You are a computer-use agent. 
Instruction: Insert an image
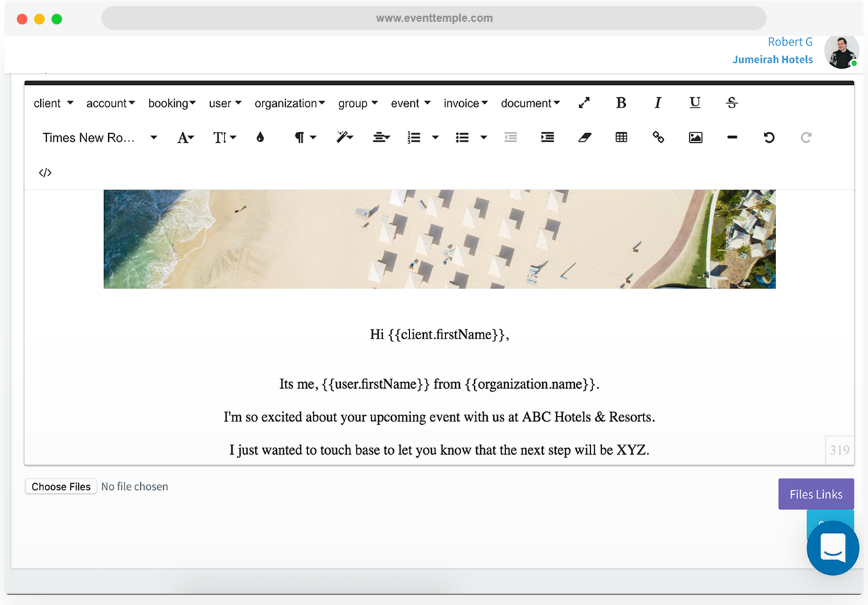pyautogui.click(x=695, y=137)
